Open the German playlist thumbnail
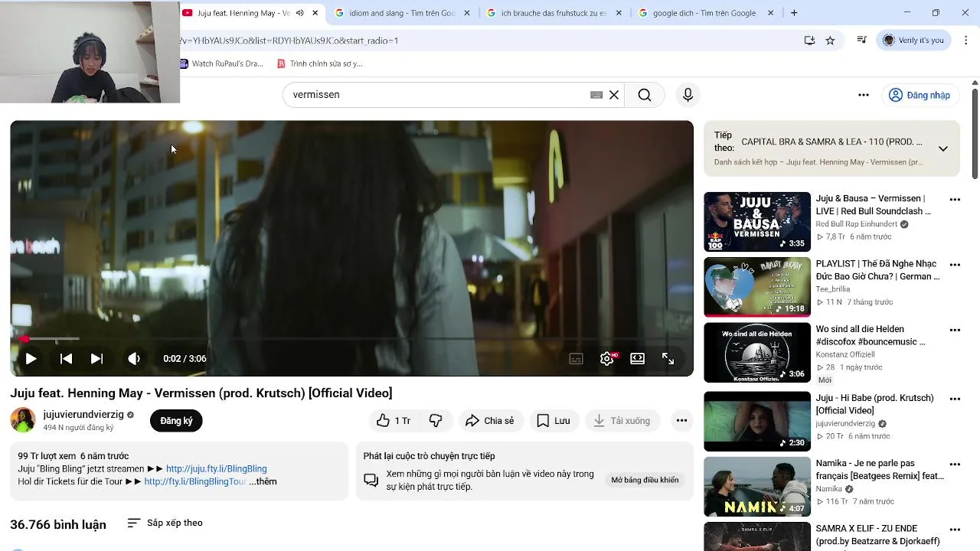The height and width of the screenshot is (551, 980). tap(757, 287)
